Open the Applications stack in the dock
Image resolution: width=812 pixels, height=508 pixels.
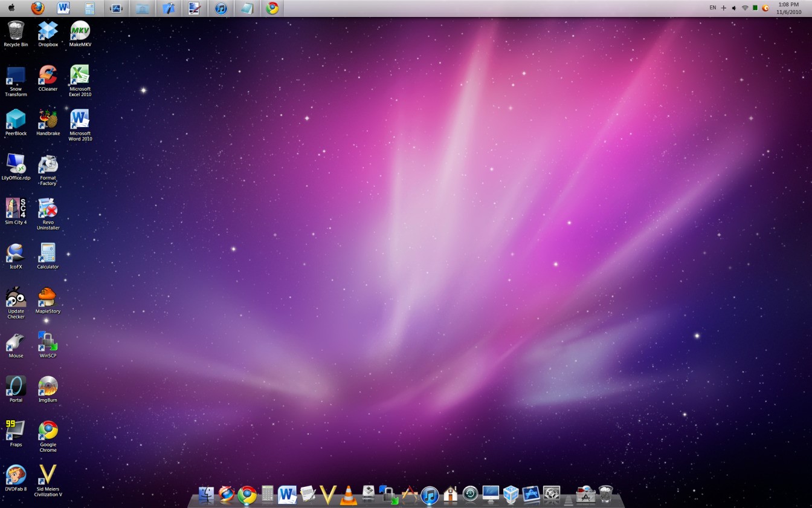(585, 494)
